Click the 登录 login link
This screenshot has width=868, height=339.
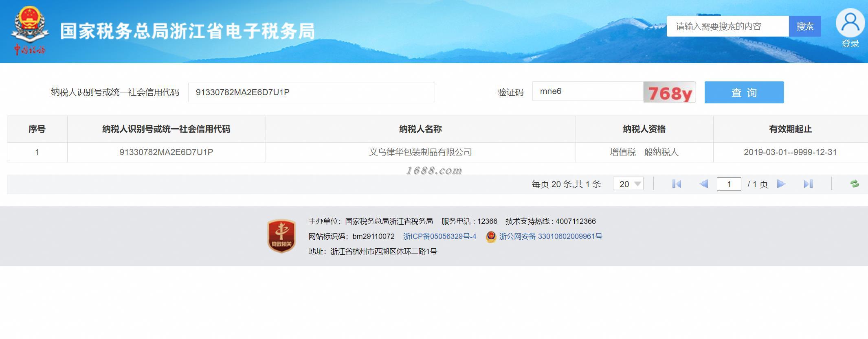click(850, 44)
